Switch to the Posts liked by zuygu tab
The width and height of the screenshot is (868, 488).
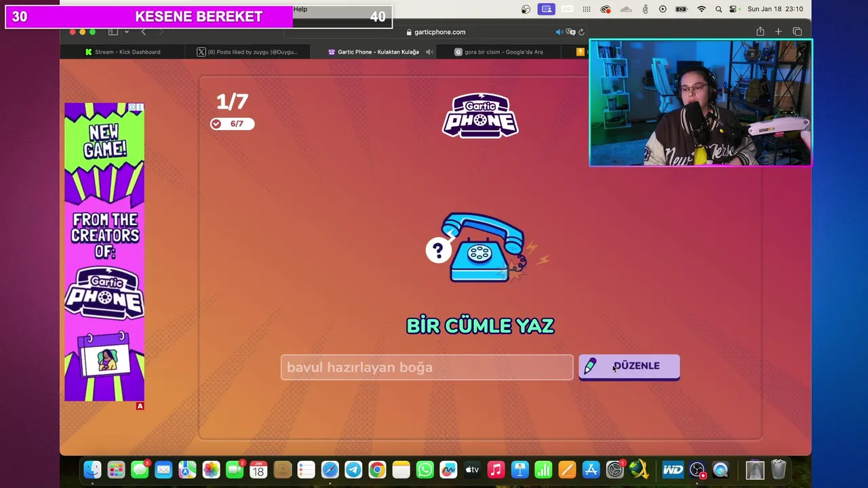point(247,52)
